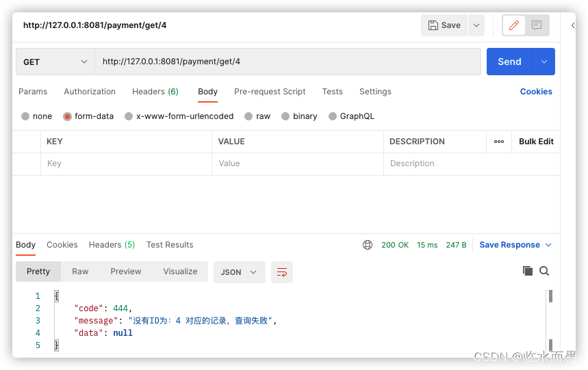Click the Value input cell
Image resolution: width=588 pixels, height=370 pixels.
coord(298,163)
